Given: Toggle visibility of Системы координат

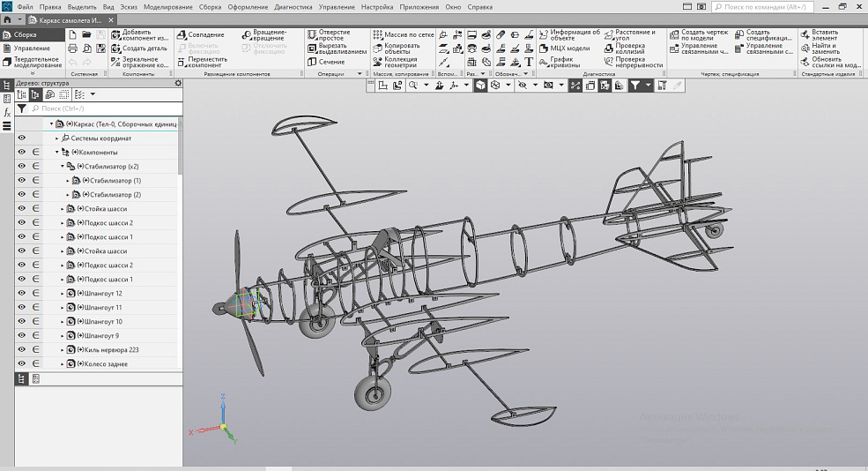Looking at the screenshot, I should click(22, 138).
